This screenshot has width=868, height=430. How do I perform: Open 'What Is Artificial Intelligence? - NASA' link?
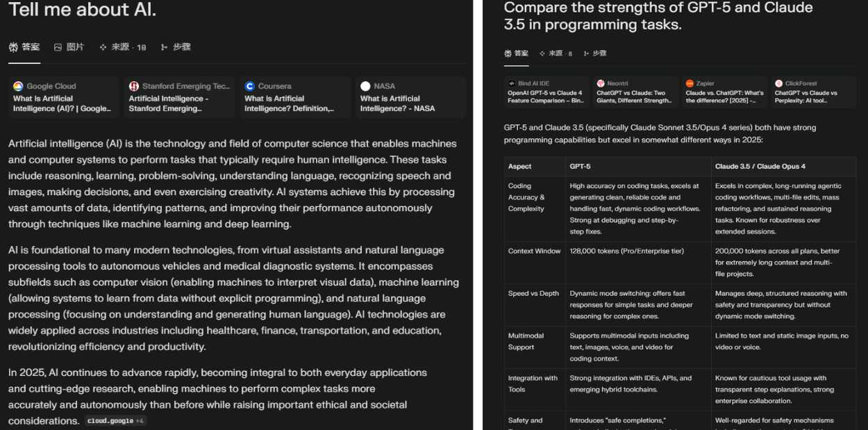(398, 104)
